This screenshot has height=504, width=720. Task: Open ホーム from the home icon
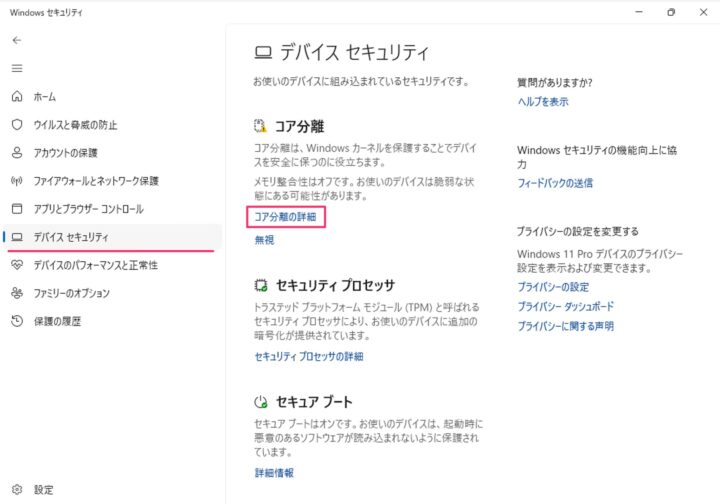coord(17,96)
